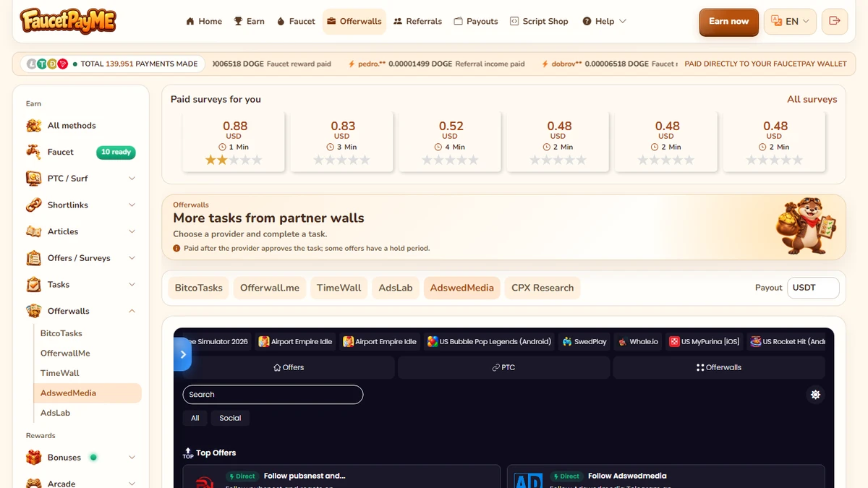Switch to the CPX Research provider tab

pyautogui.click(x=542, y=288)
